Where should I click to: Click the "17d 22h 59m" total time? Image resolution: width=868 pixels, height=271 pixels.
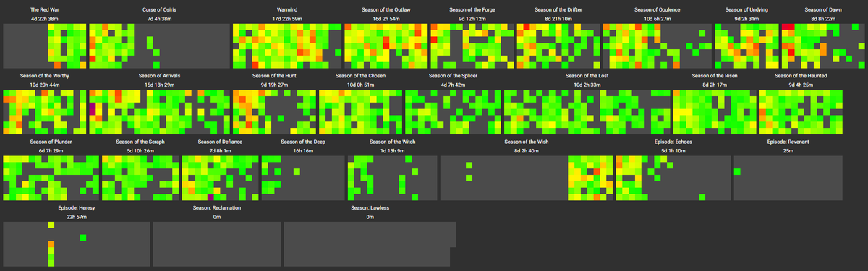[x=287, y=18]
